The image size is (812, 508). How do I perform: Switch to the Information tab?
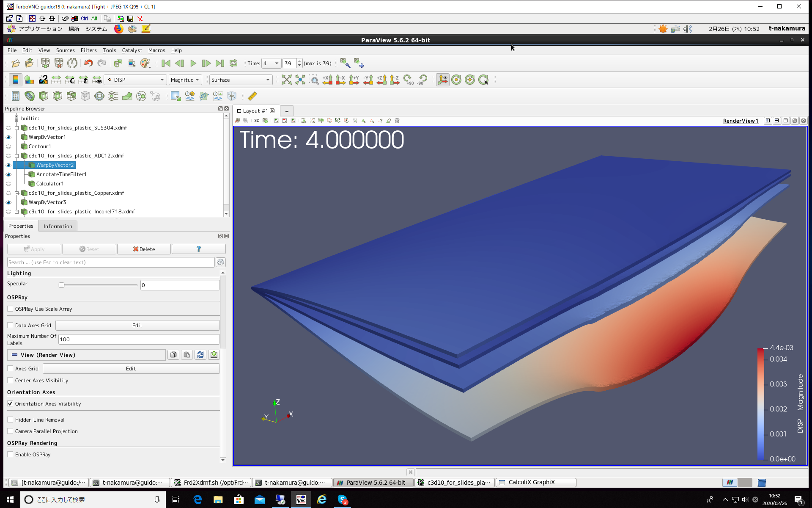[x=58, y=226]
